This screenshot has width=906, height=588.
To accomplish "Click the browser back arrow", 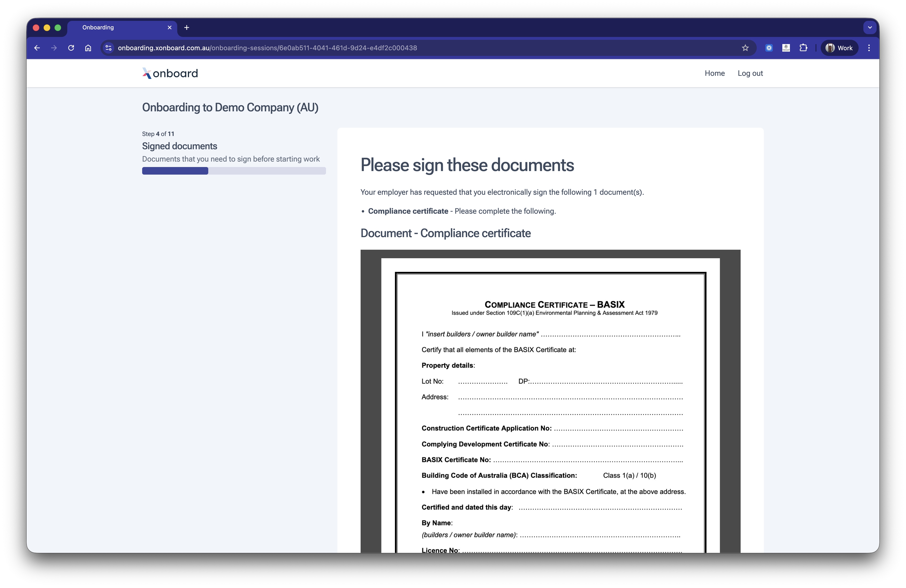I will point(37,48).
